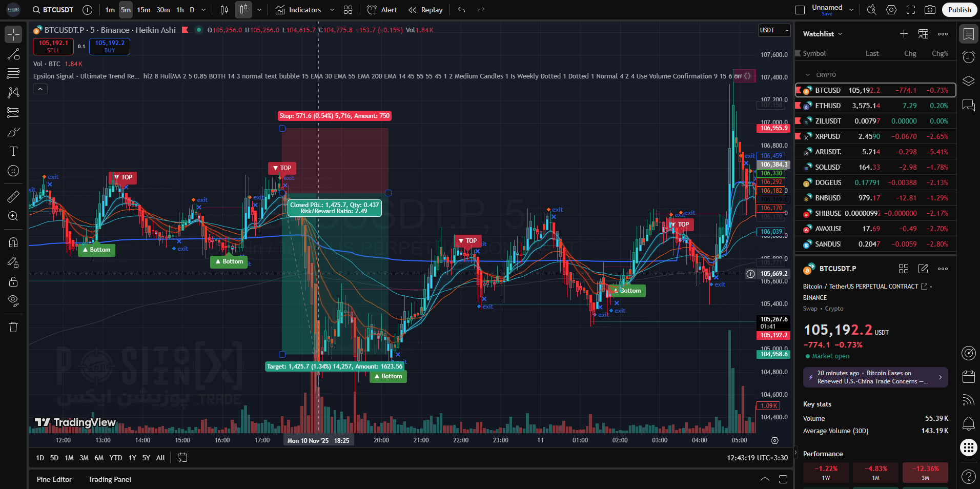Toggle Magnet mode for drawings
The width and height of the screenshot is (980, 489).
pyautogui.click(x=13, y=242)
